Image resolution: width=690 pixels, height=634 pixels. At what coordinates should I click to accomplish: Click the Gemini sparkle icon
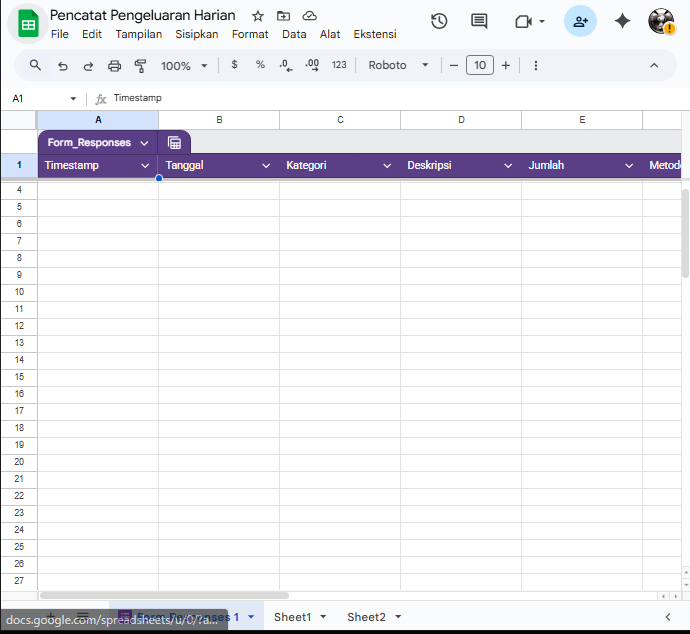point(622,21)
